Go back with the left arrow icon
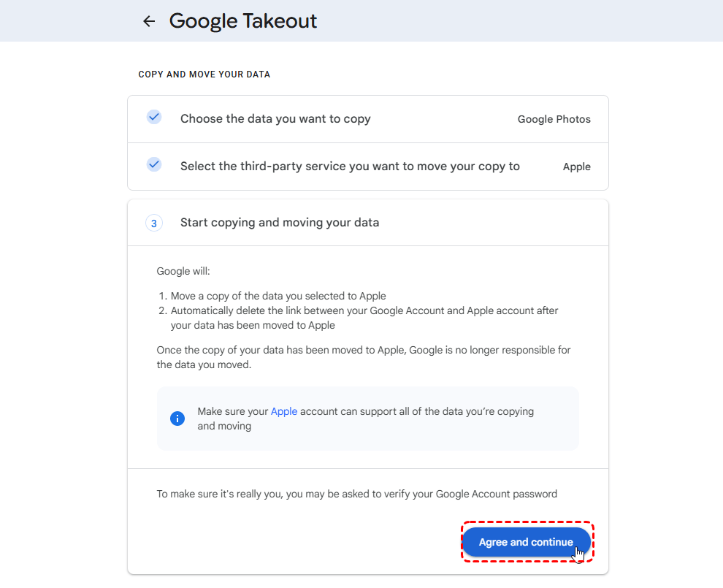723x588 pixels. pyautogui.click(x=149, y=21)
